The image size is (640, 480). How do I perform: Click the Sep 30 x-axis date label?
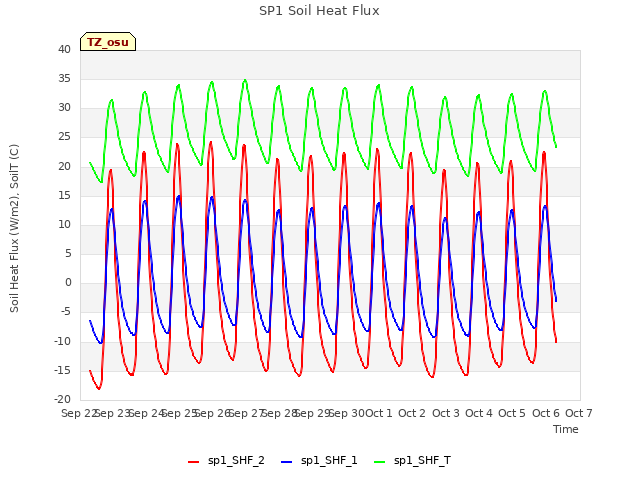(x=347, y=413)
